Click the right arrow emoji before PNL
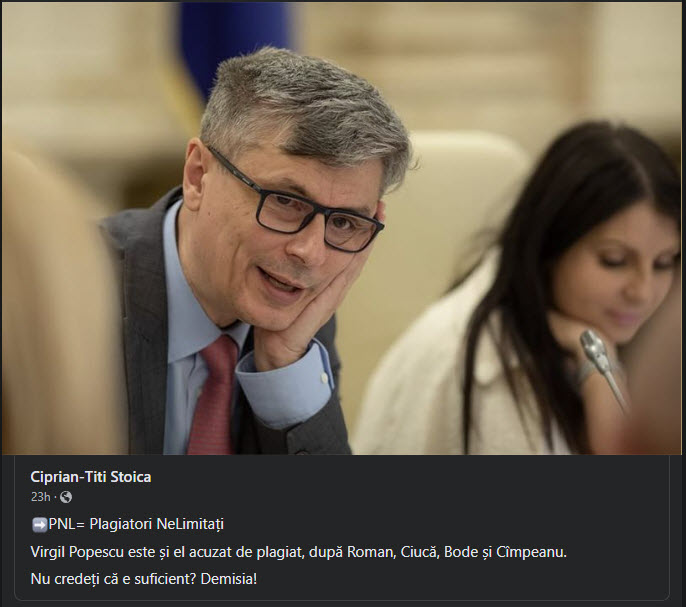Screen dimensions: 686x607 (39, 524)
